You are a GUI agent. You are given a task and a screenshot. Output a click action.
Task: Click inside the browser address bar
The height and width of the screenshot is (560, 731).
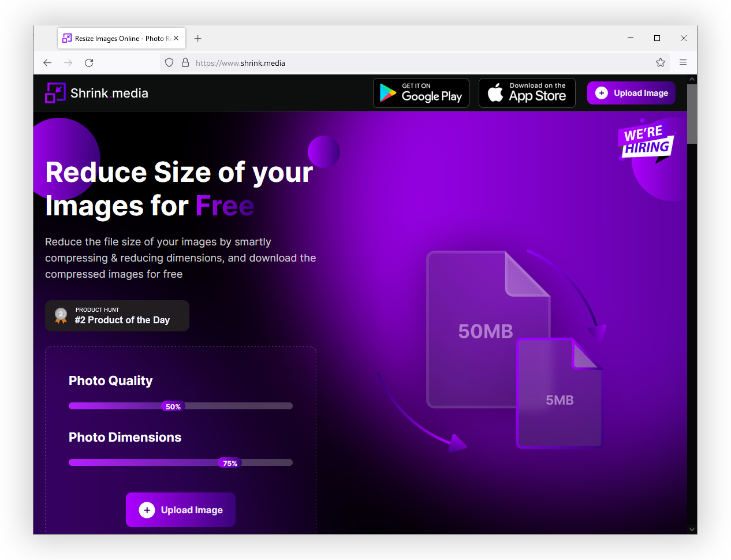click(x=346, y=62)
